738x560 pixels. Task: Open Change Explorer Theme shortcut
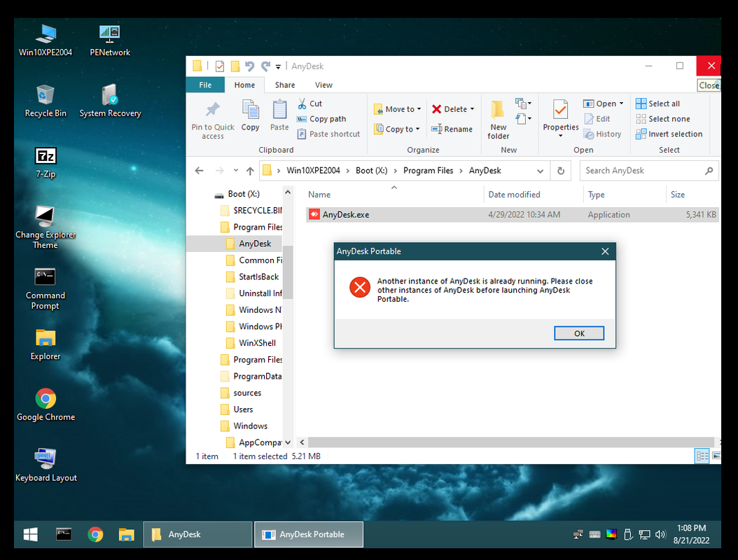[x=46, y=227]
